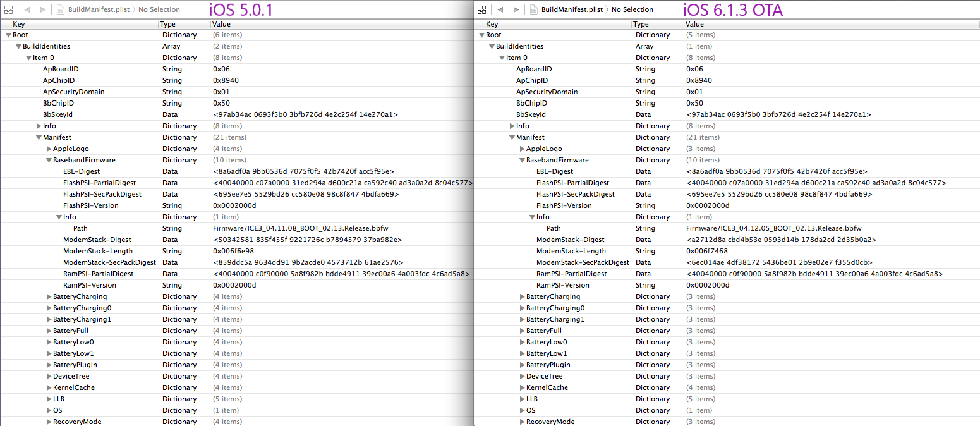
Task: Expand DeviceTree in the right pane
Action: [x=522, y=376]
